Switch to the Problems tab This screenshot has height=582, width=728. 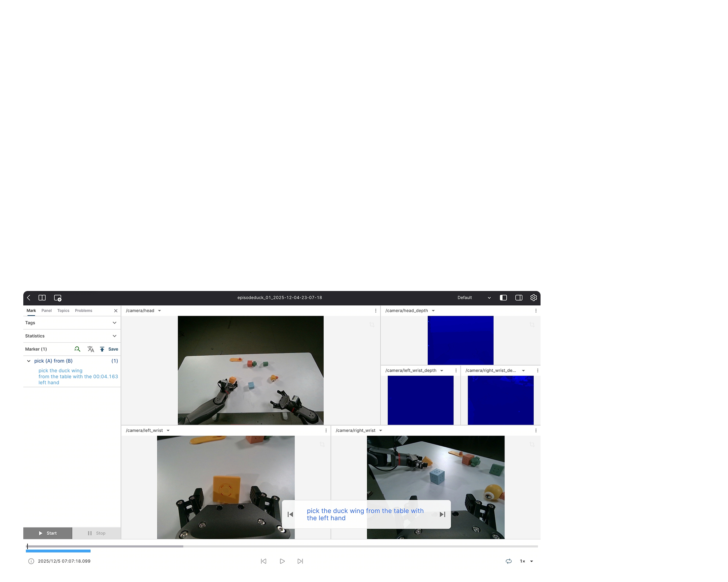pos(83,311)
